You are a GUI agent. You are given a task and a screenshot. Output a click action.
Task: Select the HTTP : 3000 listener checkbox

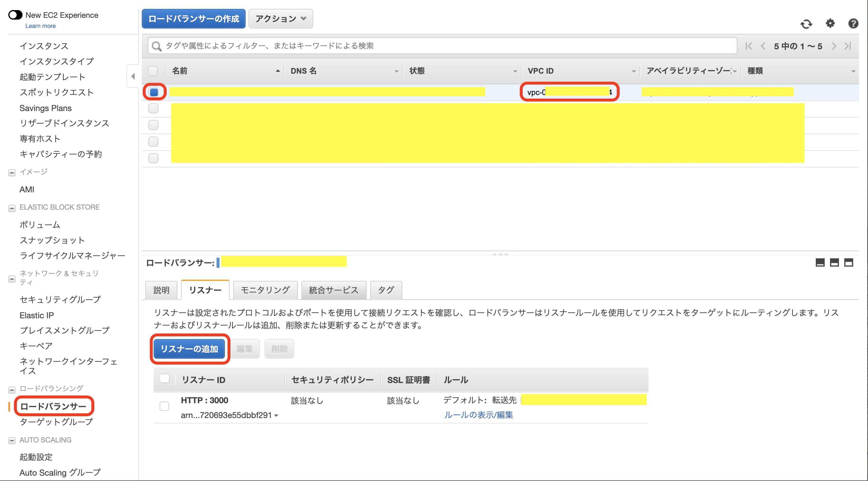click(164, 406)
